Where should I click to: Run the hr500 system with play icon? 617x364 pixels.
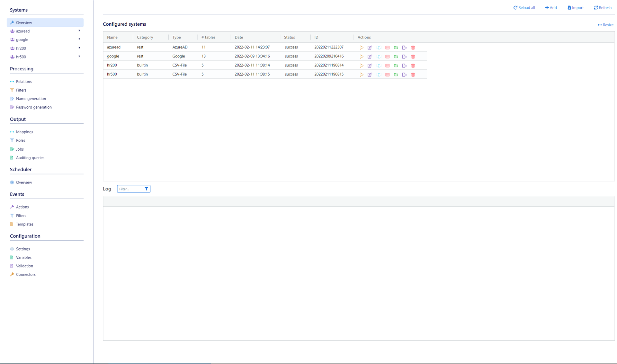click(x=362, y=75)
